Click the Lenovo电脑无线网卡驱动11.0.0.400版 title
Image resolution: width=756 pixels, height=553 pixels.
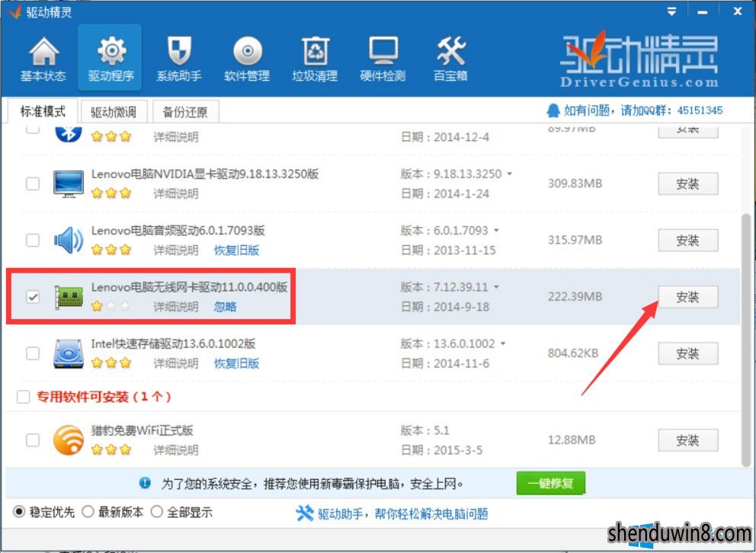pyautogui.click(x=190, y=287)
